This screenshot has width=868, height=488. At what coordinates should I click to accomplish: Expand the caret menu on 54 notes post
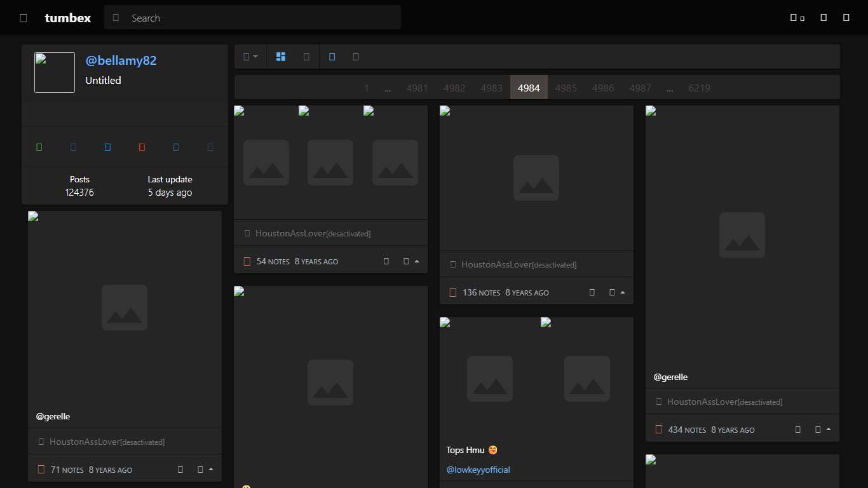coord(416,261)
